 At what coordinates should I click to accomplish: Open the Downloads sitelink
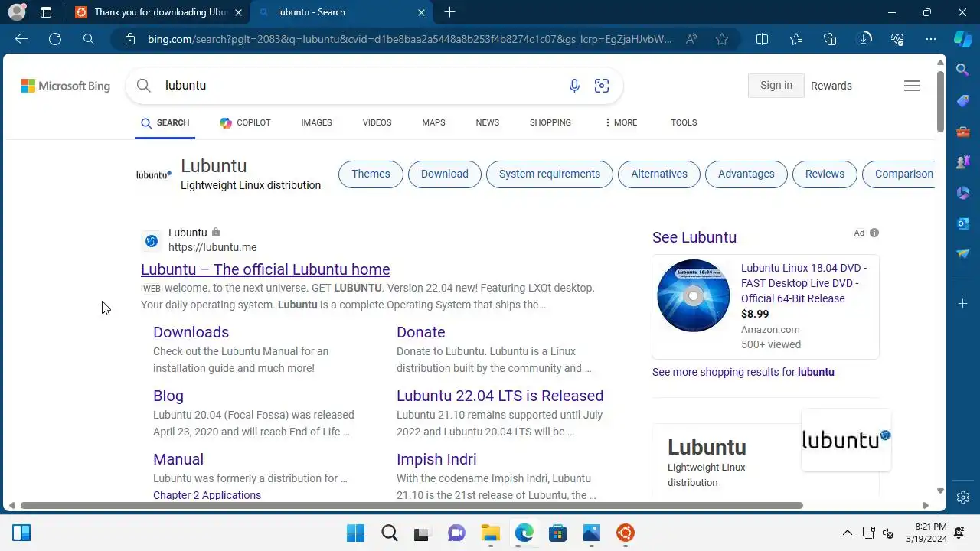coord(191,332)
